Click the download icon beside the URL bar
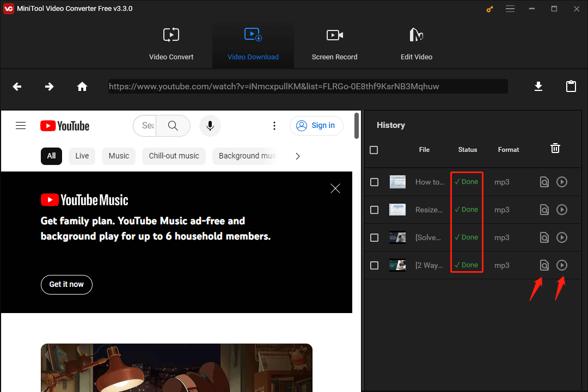The width and height of the screenshot is (588, 392). tap(538, 86)
